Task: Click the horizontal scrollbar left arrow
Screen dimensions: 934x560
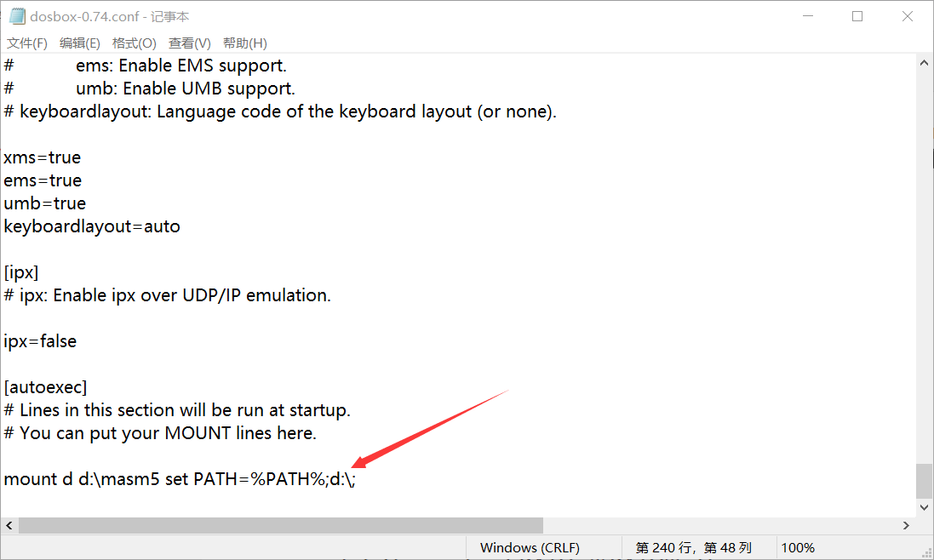Action: point(9,525)
